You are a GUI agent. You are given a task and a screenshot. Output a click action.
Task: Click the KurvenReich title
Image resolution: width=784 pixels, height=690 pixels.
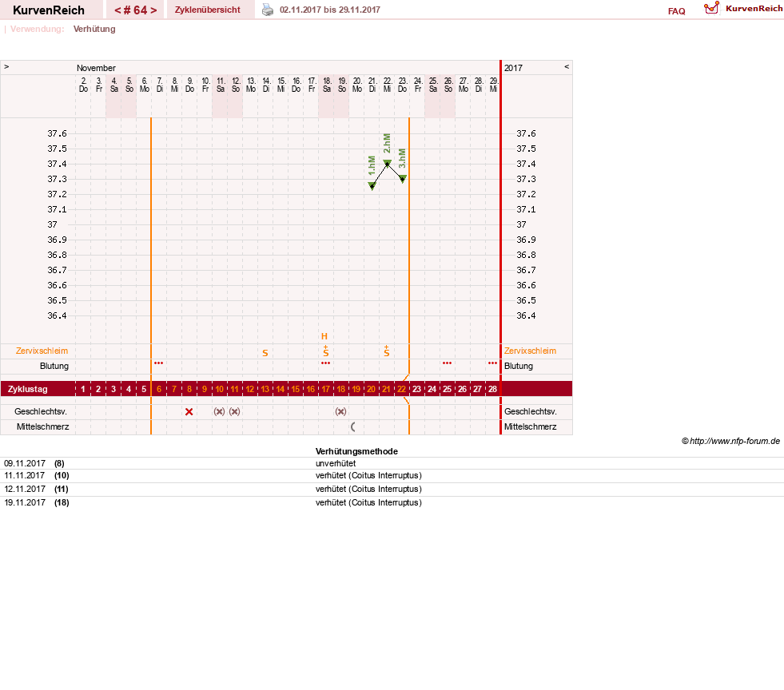(49, 10)
